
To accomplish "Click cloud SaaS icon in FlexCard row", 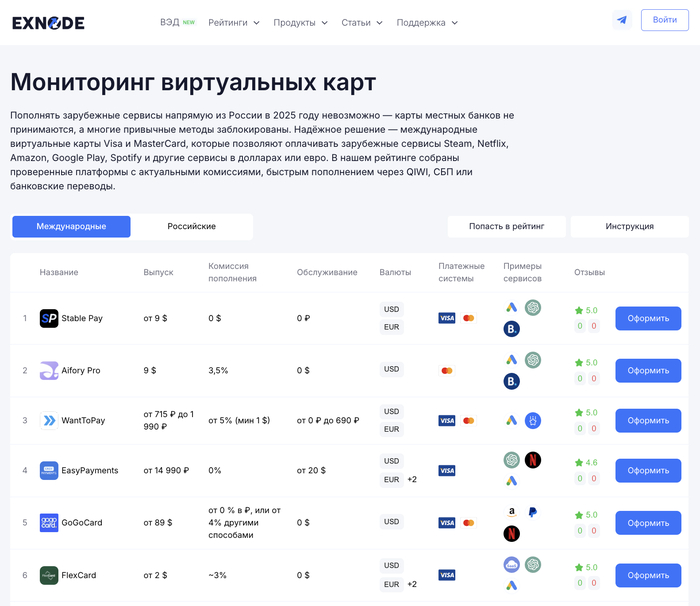I will [x=512, y=564].
